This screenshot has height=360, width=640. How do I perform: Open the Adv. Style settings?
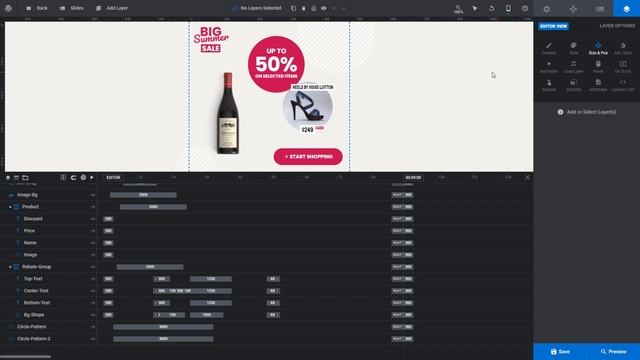[x=623, y=48]
